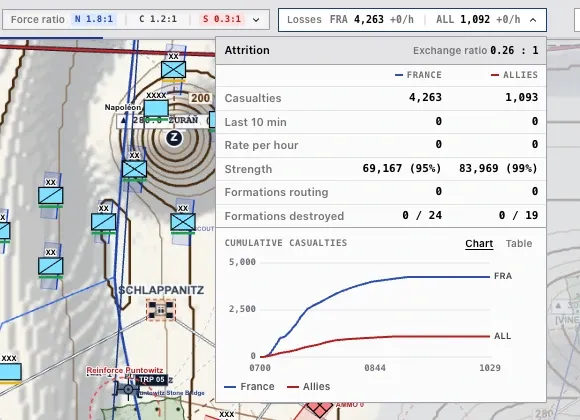Click the Schlappanitz village objective icon
Screen dimensions: 580x420
click(161, 309)
